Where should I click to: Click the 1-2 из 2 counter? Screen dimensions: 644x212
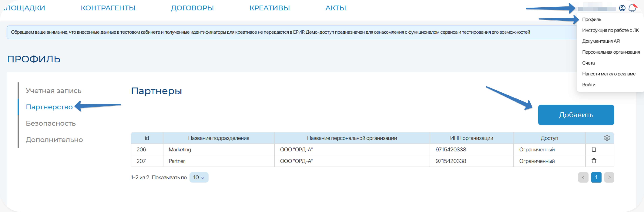pos(140,177)
